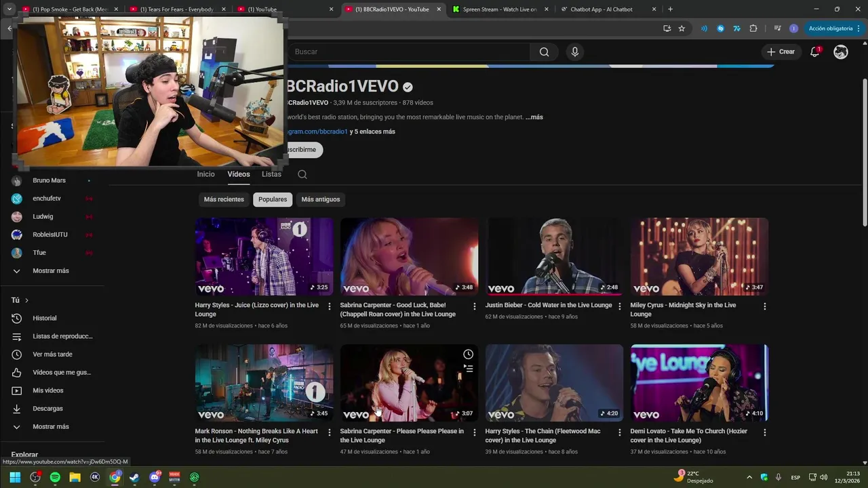Click the install app icon in address bar
Image resolution: width=868 pixels, height=488 pixels.
(667, 28)
